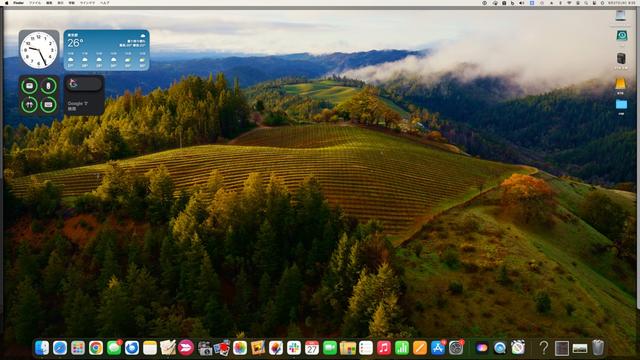Click the analog clock widget
This screenshot has width=640, height=360.
(39, 50)
